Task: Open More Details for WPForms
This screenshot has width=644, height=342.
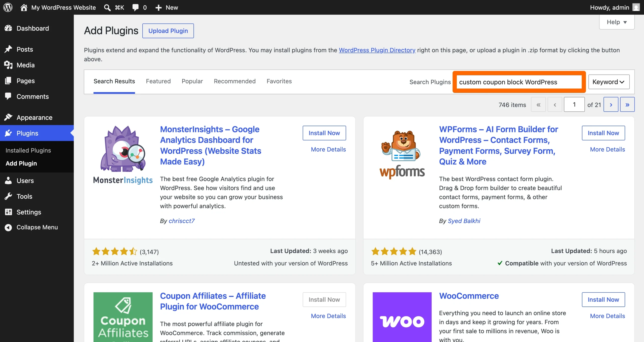Action: point(608,149)
